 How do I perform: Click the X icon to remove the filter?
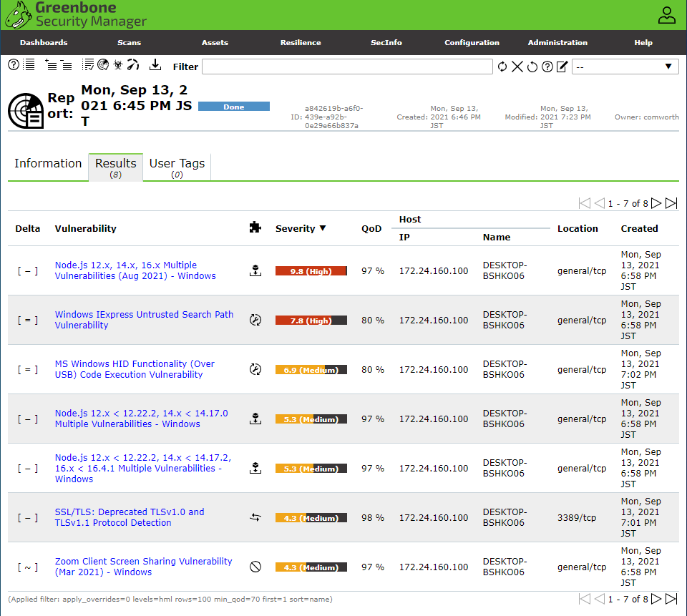(x=517, y=67)
